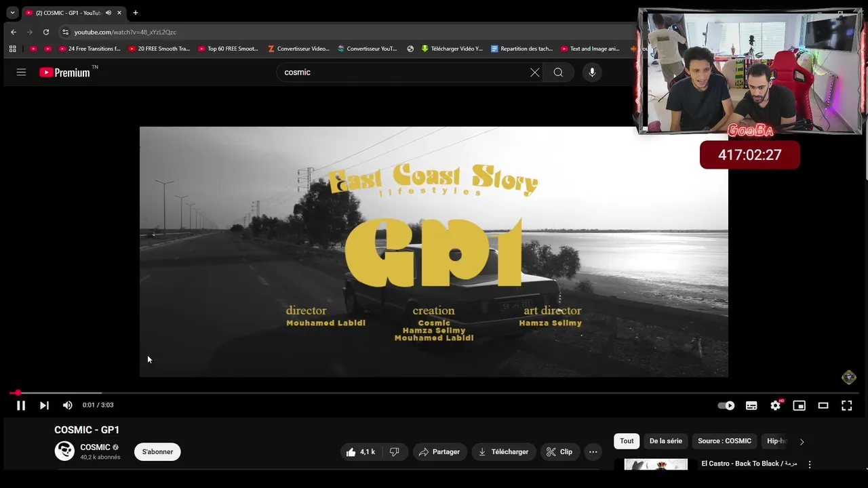Viewport: 868px width, 488px height.
Task: Open Télécharger Vidéo Y... bookmark
Action: tap(452, 49)
